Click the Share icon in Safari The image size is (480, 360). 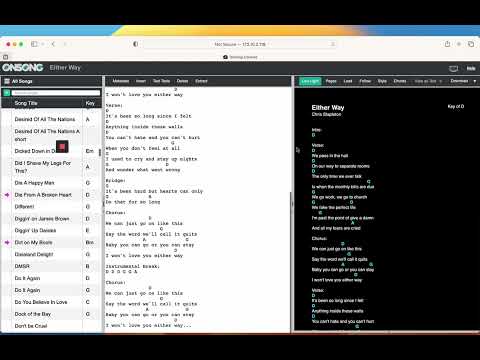click(x=447, y=44)
